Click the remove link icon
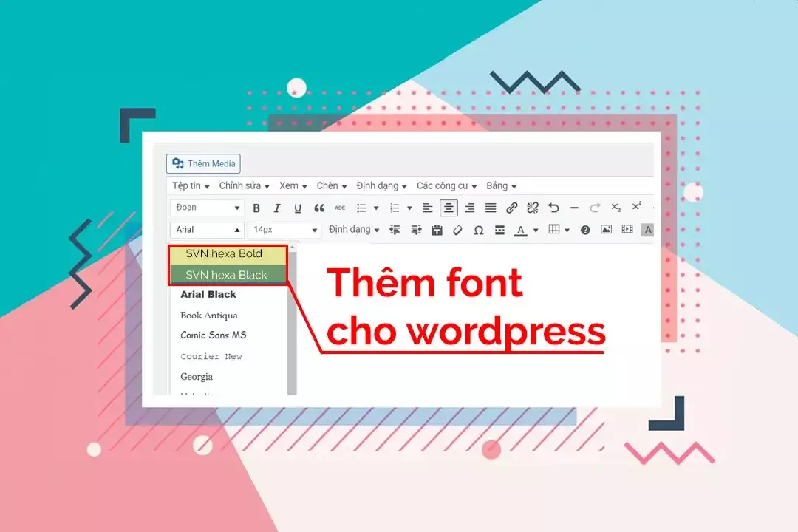Viewport: 798px width, 532px height. 533,208
